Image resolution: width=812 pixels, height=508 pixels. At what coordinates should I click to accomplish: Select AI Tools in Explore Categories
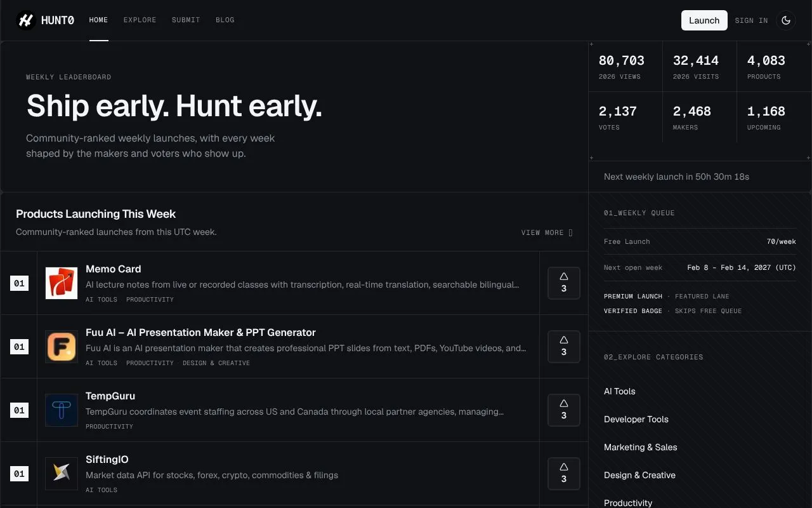(620, 391)
